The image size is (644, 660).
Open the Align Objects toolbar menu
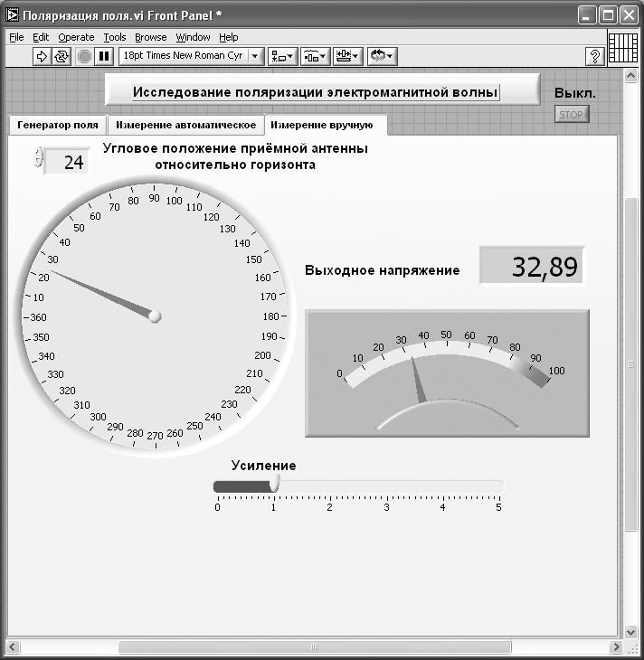282,56
